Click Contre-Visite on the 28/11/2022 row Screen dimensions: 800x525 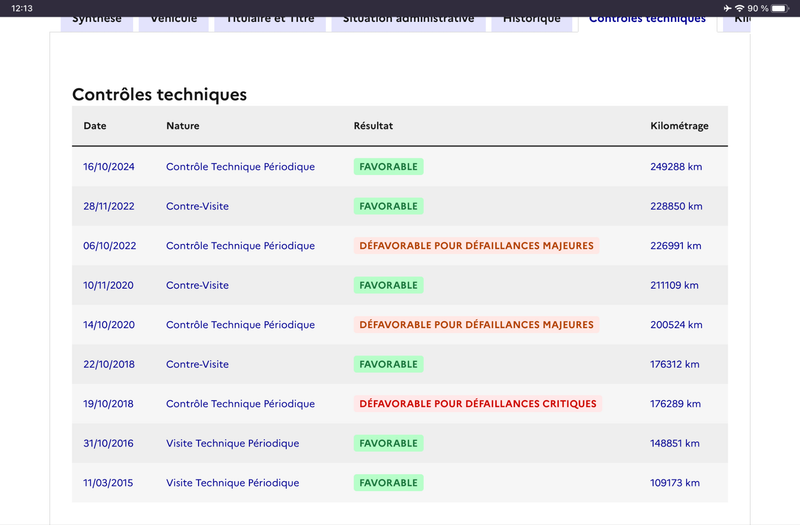pyautogui.click(x=197, y=206)
